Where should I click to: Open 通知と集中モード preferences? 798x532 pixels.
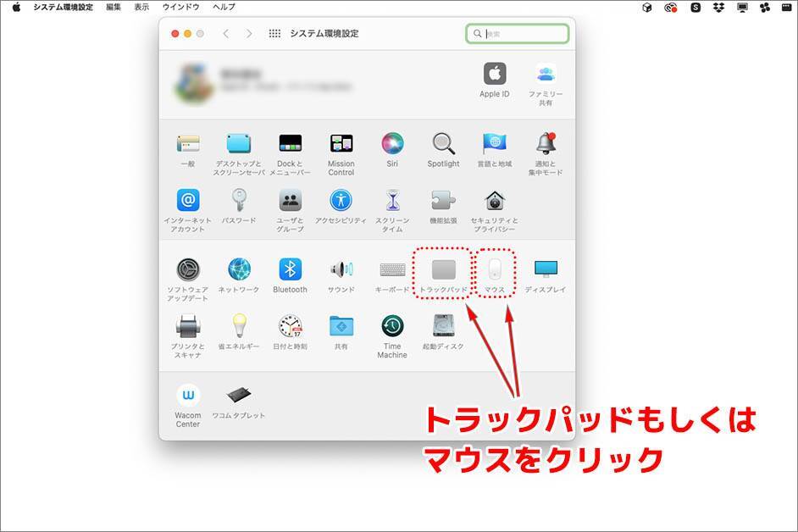tap(546, 143)
